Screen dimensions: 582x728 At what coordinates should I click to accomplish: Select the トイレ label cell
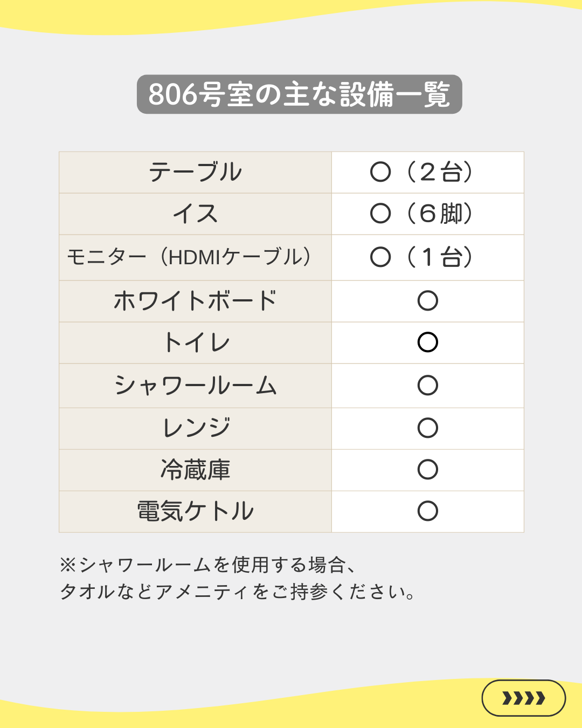click(196, 343)
